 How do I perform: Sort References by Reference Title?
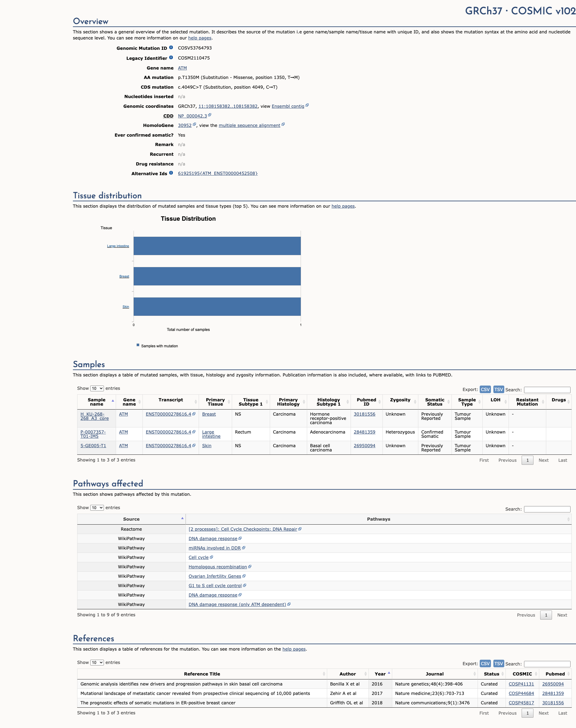tap(202, 674)
